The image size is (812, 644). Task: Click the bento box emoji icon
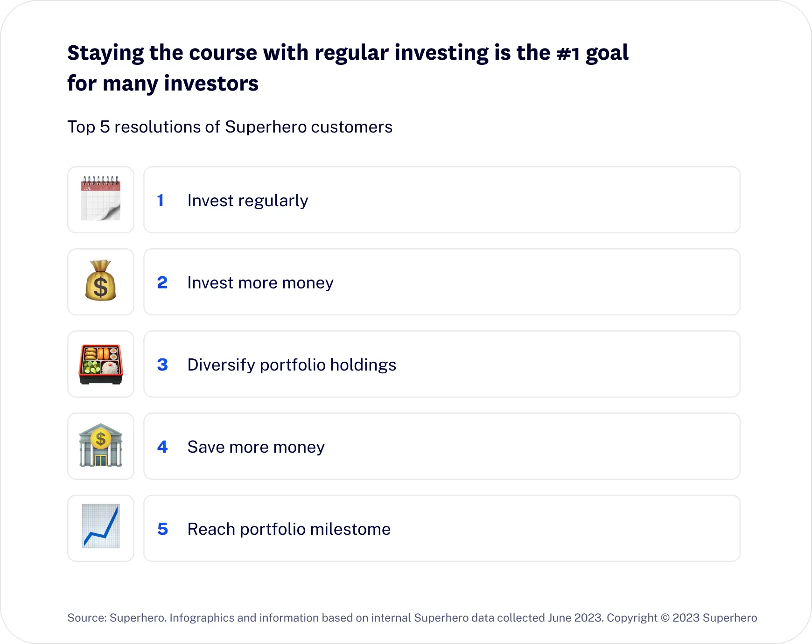pos(101,364)
